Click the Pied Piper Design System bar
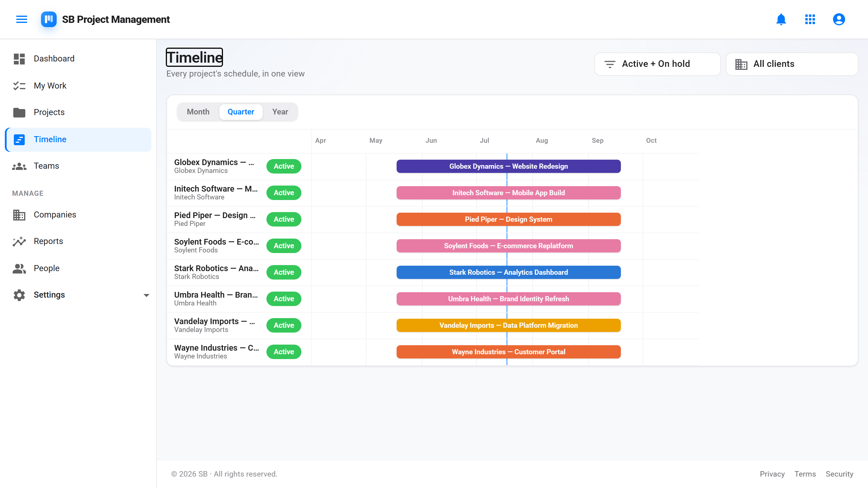Image resolution: width=868 pixels, height=488 pixels. (508, 219)
